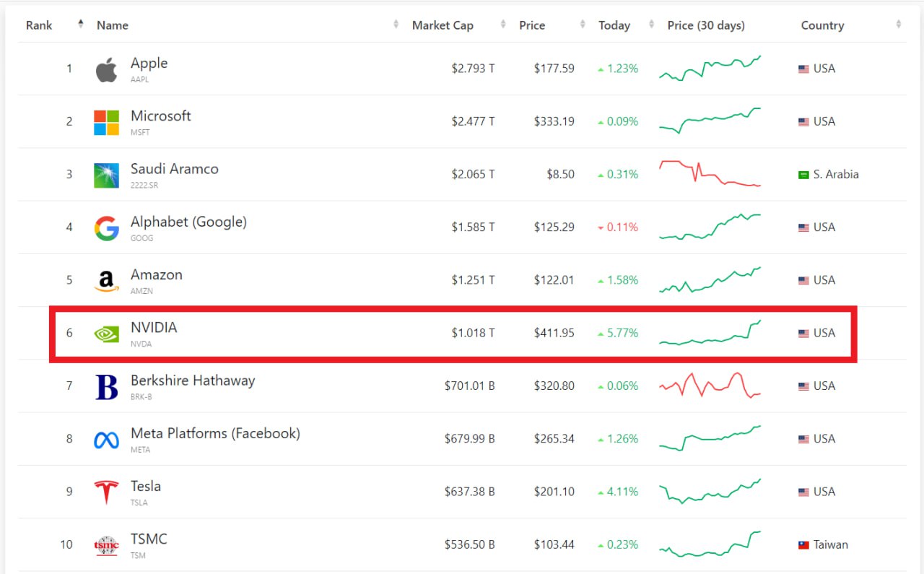
Task: Click the Microsoft four-color logo
Action: 106,123
